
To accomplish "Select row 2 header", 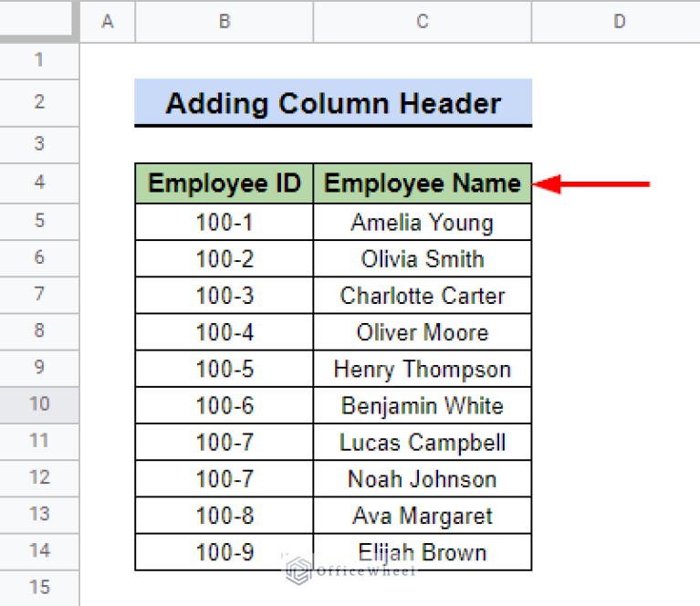I will pos(39,103).
